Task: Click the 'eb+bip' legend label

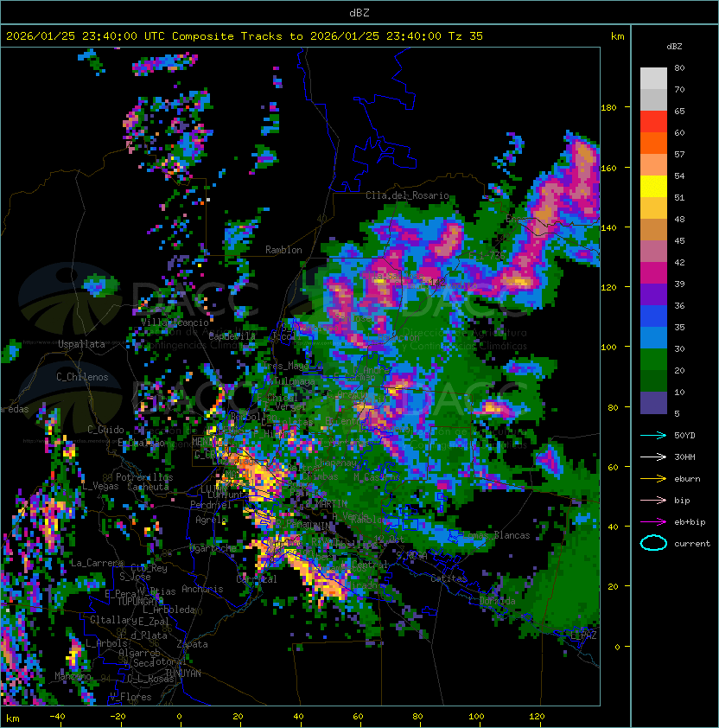Action: coord(690,522)
